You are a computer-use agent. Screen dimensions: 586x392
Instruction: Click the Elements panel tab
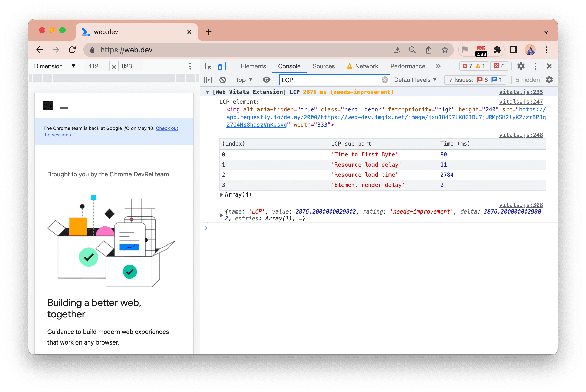tap(253, 66)
